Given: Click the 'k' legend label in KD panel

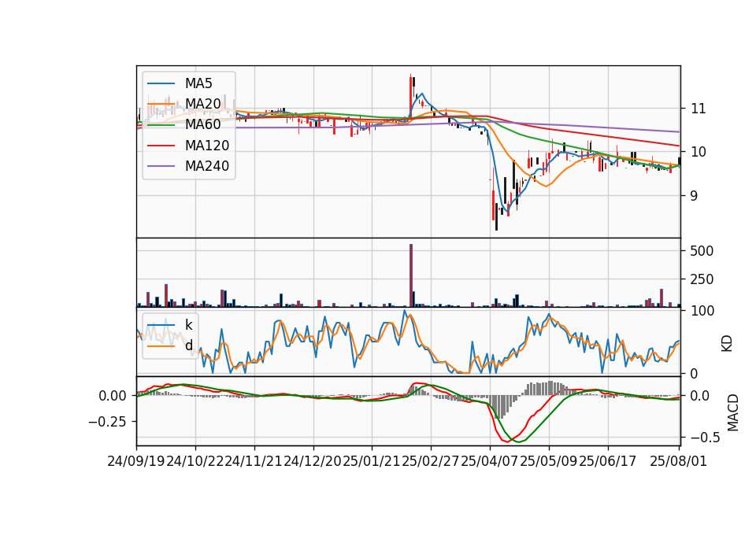Looking at the screenshot, I should click(188, 325).
